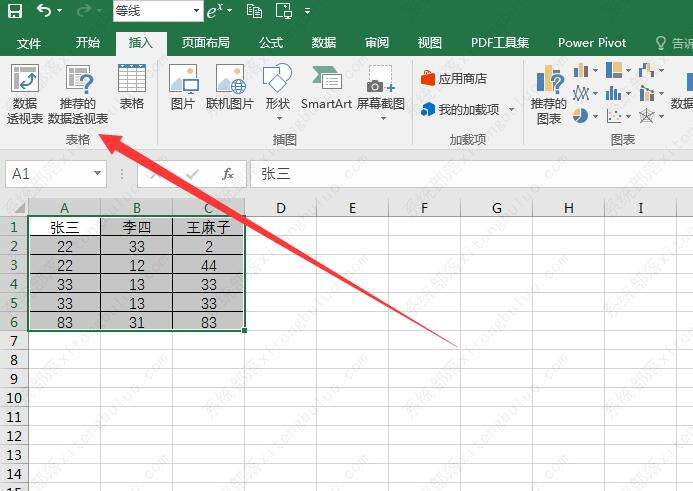Image resolution: width=693 pixels, height=491 pixels.
Task: Open 应用商店 add-in store
Action: click(453, 79)
